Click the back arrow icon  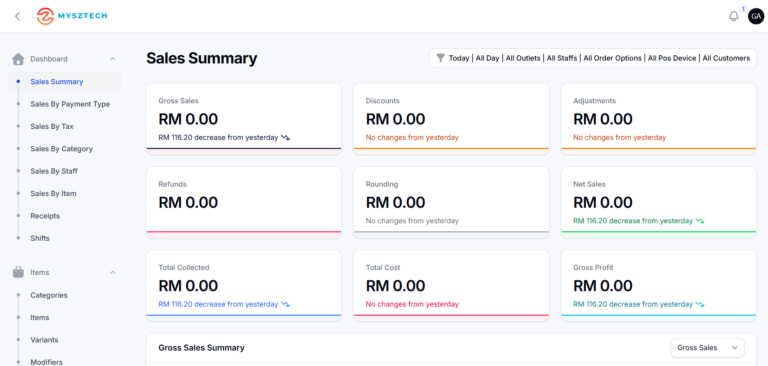(x=18, y=16)
